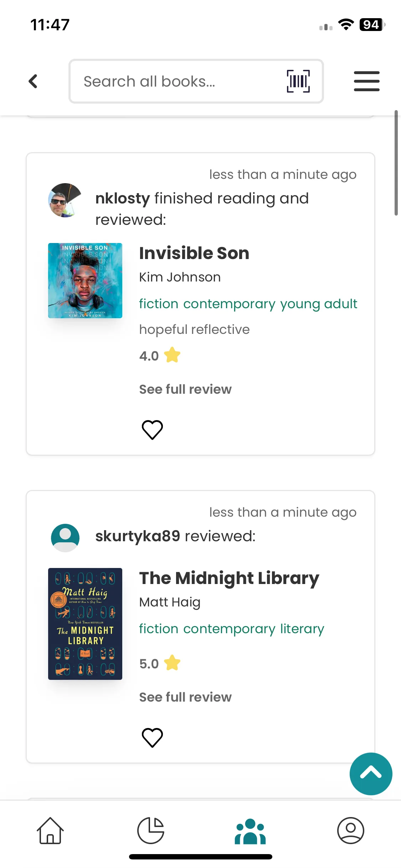Open the Invisible Son title

[194, 253]
